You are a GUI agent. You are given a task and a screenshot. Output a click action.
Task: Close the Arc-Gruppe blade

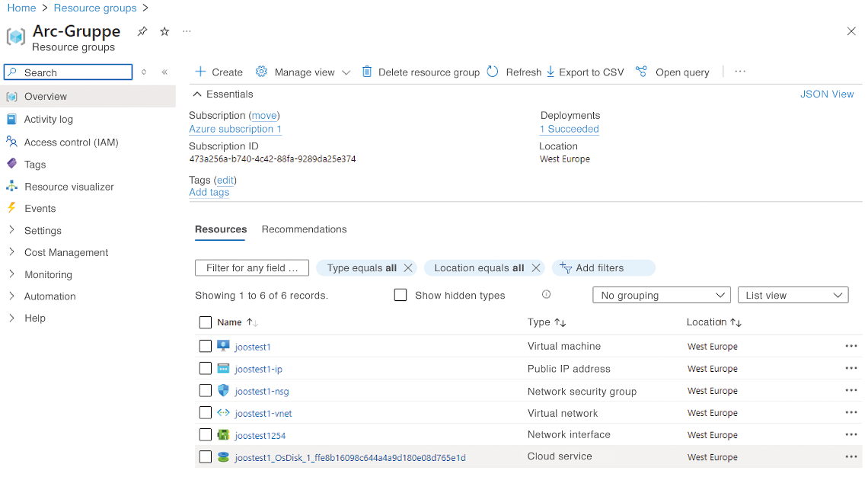pos(851,31)
